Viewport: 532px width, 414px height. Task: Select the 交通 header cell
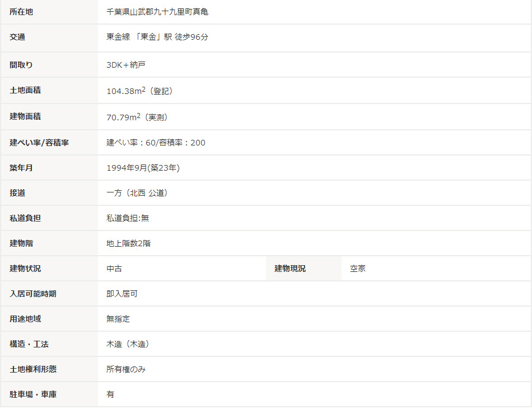pyautogui.click(x=17, y=37)
